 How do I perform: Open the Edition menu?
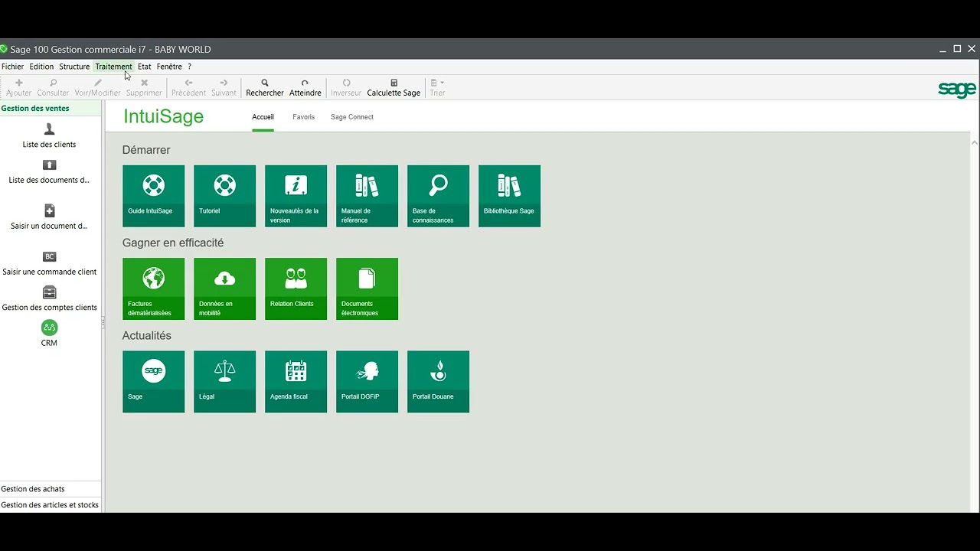point(41,67)
